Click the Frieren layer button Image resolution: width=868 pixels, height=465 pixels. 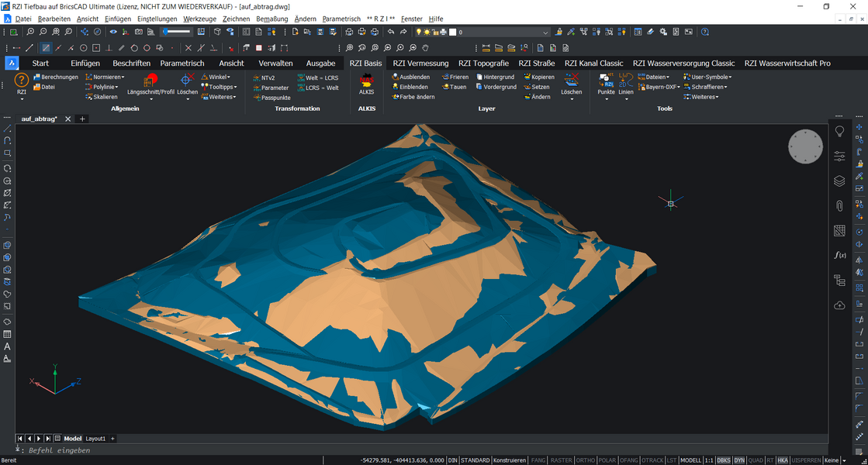point(455,77)
